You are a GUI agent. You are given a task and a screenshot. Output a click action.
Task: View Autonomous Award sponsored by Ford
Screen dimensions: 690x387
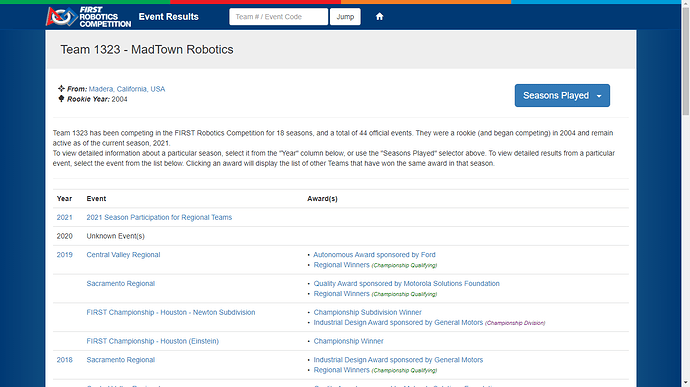tap(374, 255)
